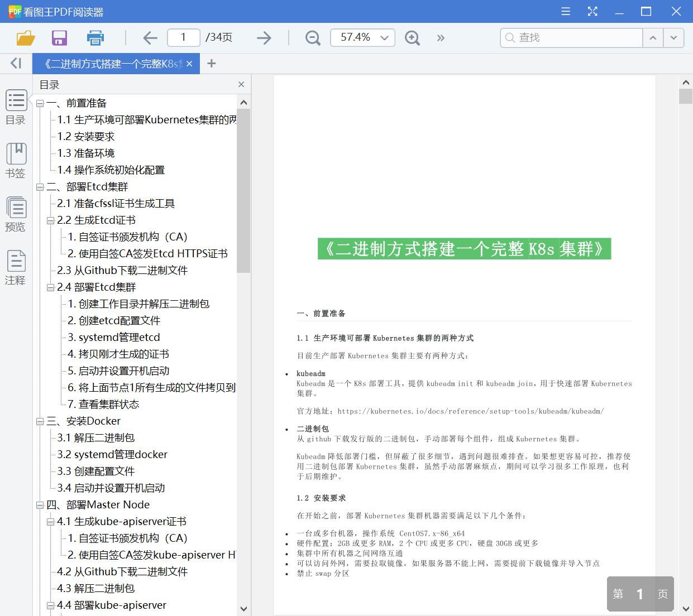This screenshot has height=616, width=693.
Task: Click the green document title heading
Action: [464, 249]
